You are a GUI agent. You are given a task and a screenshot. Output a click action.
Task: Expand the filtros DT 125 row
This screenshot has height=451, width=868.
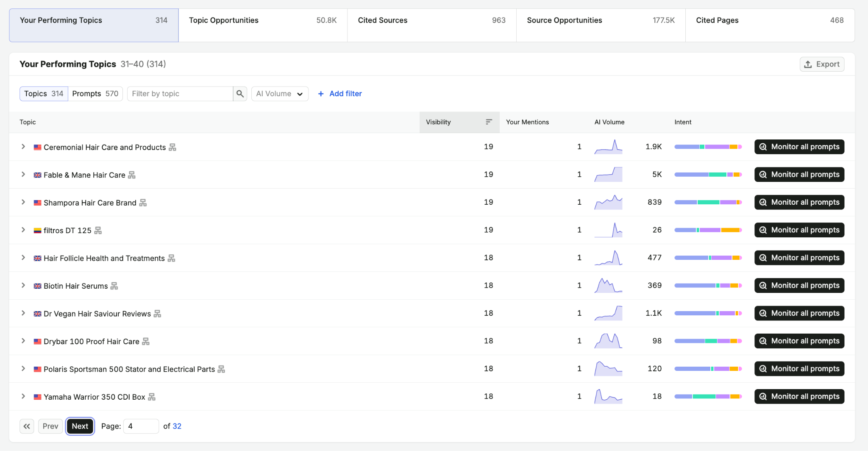23,230
